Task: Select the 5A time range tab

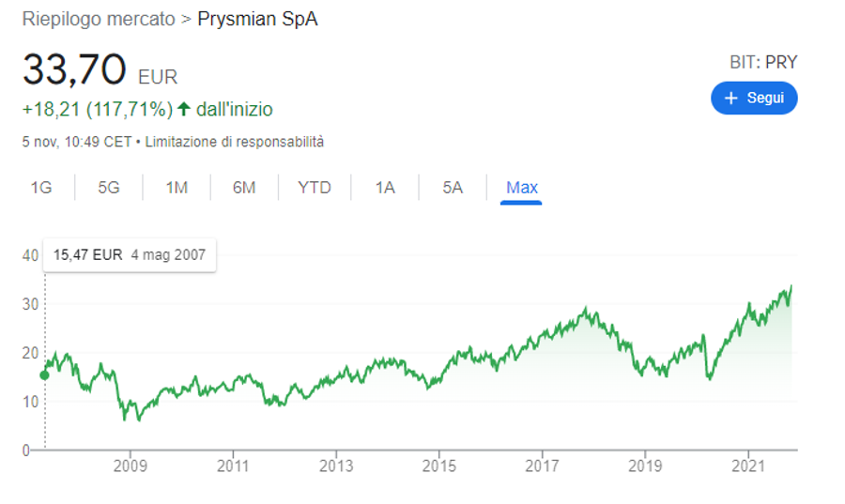Action: [453, 188]
